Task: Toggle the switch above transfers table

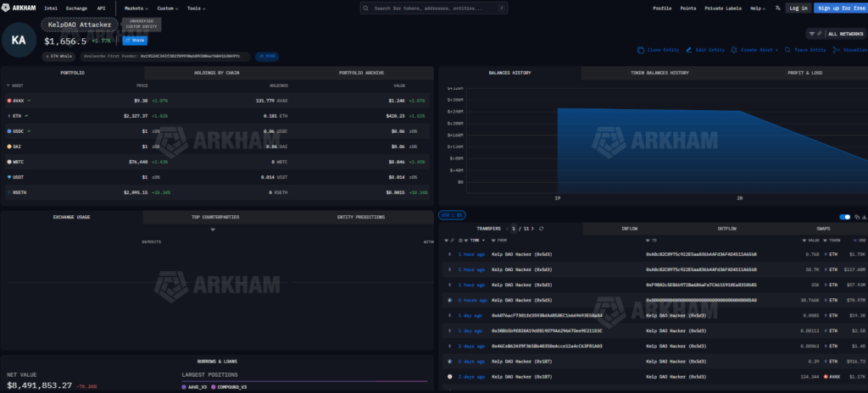Action: [844, 217]
